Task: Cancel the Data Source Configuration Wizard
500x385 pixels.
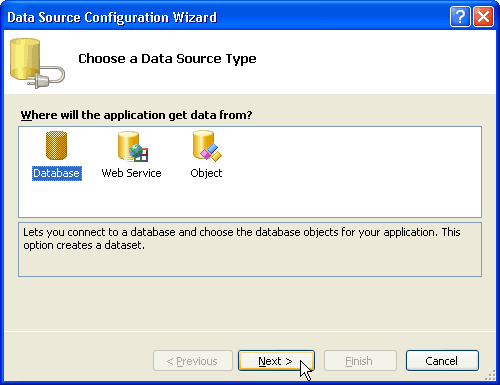Action: pyautogui.click(x=442, y=361)
